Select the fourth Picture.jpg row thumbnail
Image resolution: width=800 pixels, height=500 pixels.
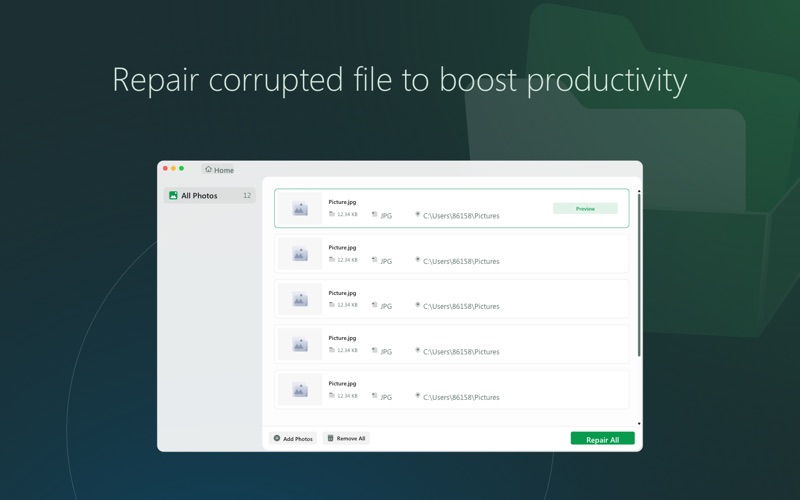click(300, 344)
